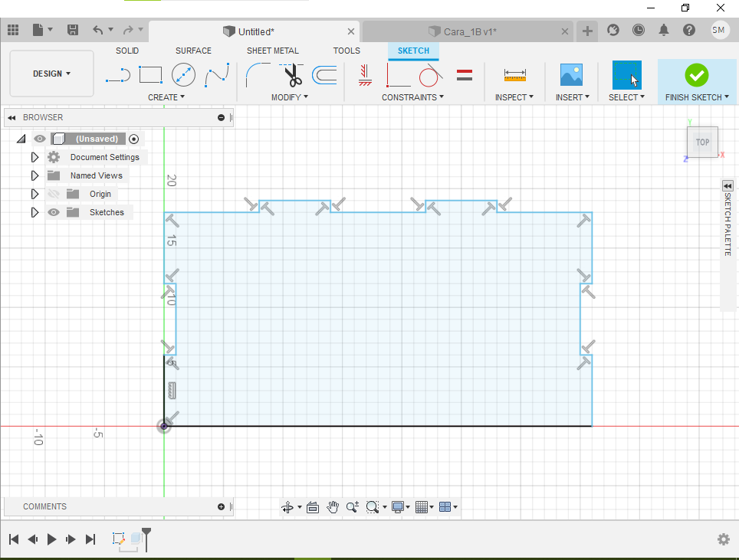Apply the Equal constraint
The width and height of the screenshot is (739, 560).
[465, 75]
